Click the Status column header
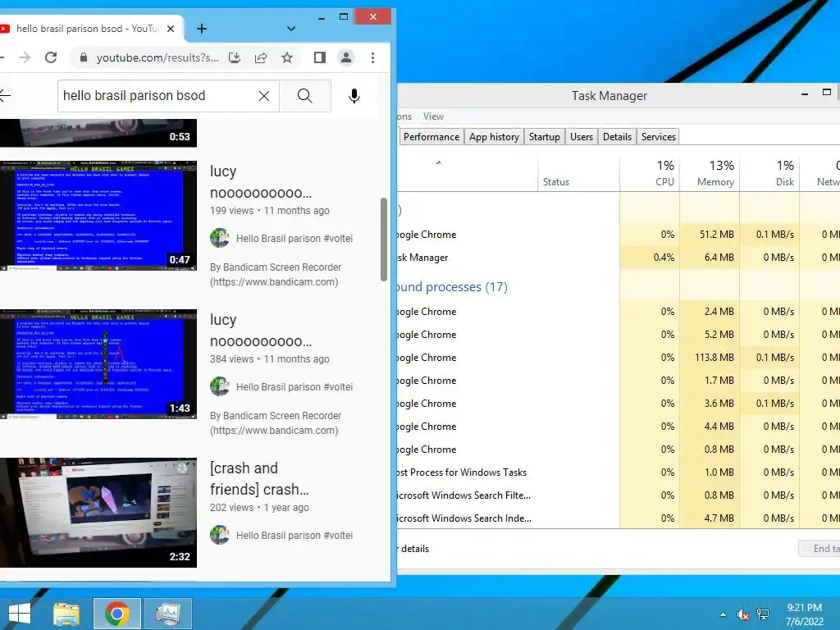840x630 pixels. 578,174
